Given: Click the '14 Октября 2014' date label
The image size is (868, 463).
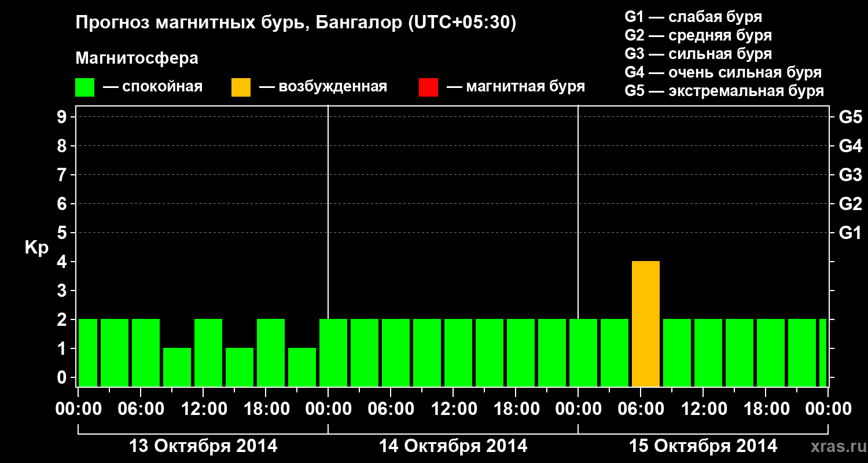Looking at the screenshot, I should [x=453, y=446].
